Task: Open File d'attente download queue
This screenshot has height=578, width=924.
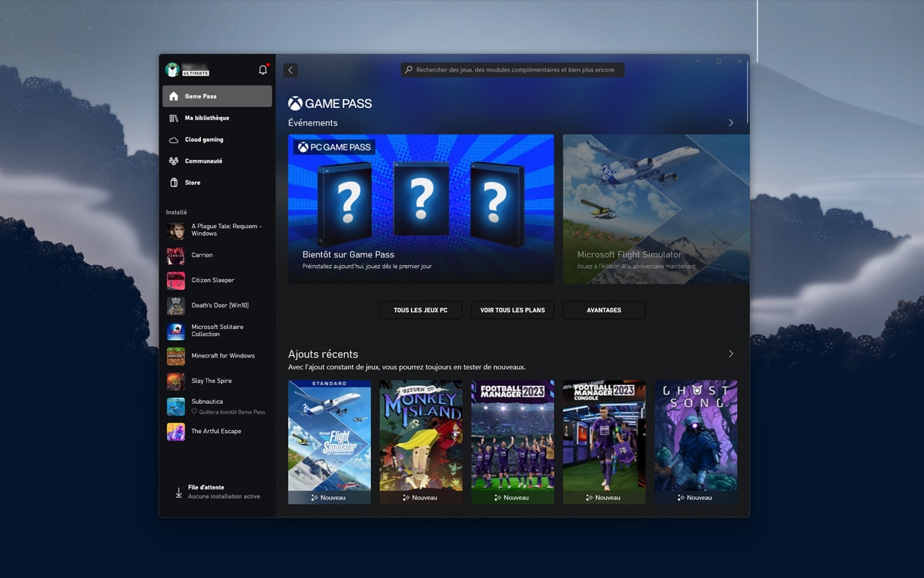Action: [217, 492]
